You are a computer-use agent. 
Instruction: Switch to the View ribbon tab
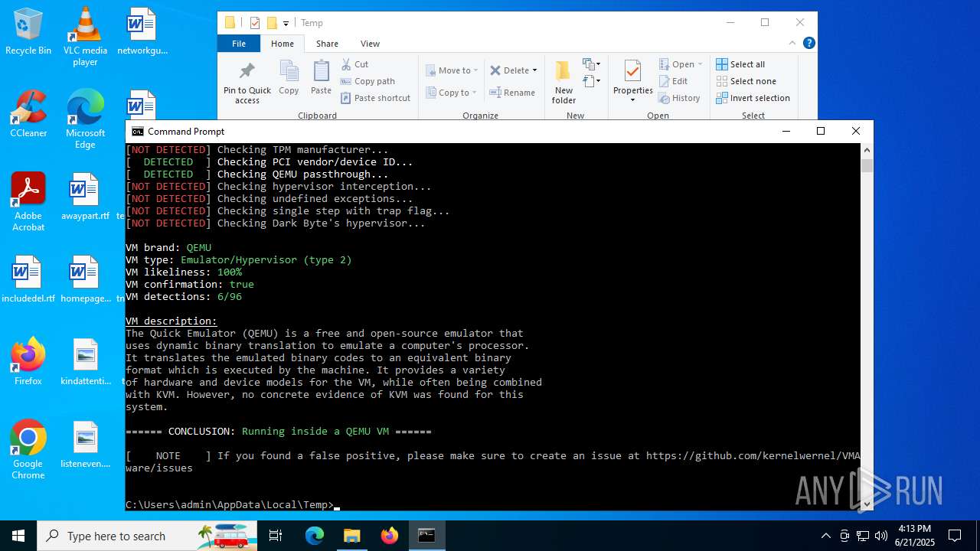(x=370, y=44)
